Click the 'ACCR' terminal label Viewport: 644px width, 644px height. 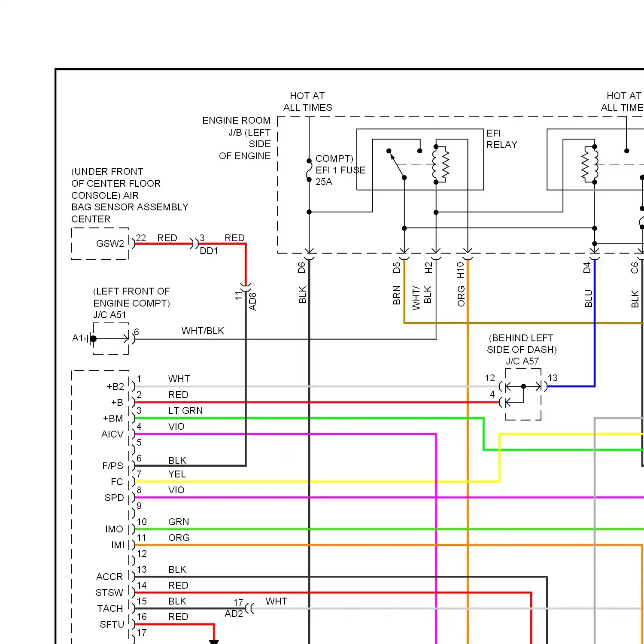[109, 577]
